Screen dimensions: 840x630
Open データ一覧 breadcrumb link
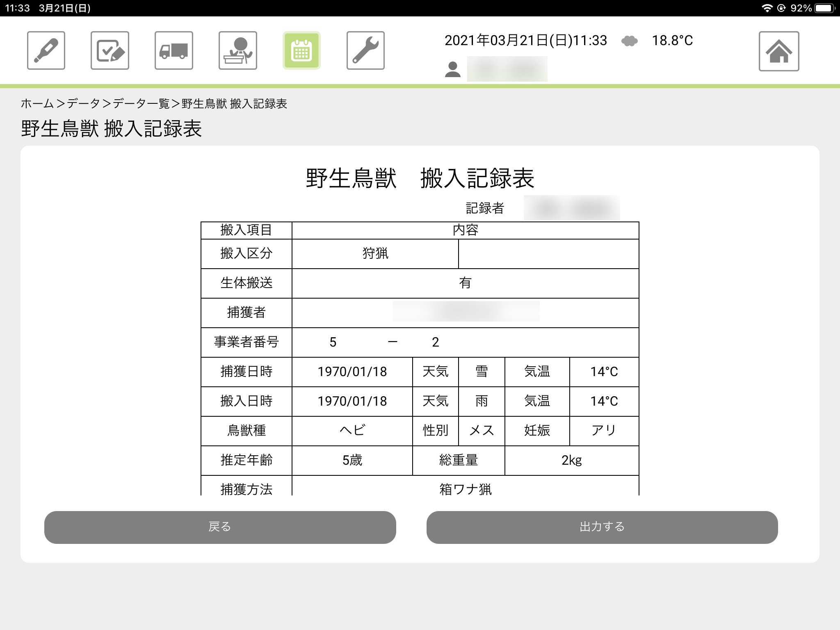pyautogui.click(x=141, y=104)
